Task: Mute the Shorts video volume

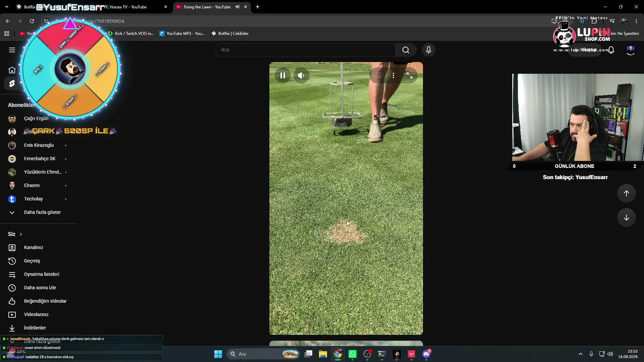Action: point(301,75)
